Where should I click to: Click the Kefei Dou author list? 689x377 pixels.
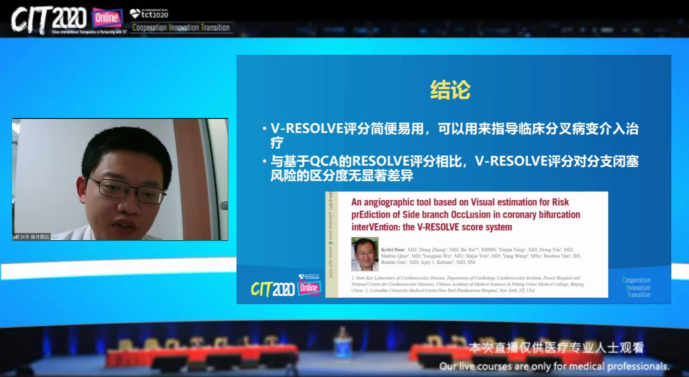coord(482,256)
